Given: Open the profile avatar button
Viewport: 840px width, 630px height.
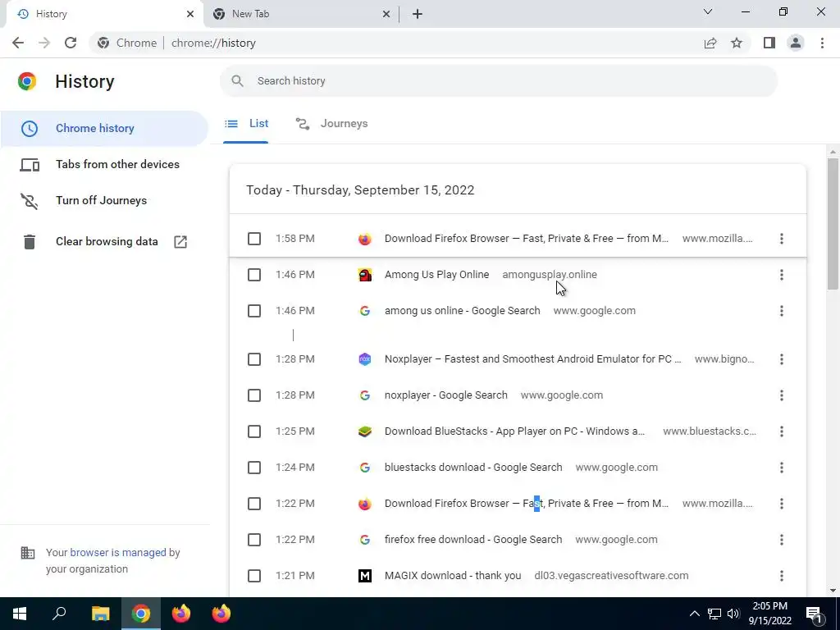Looking at the screenshot, I should [x=796, y=43].
